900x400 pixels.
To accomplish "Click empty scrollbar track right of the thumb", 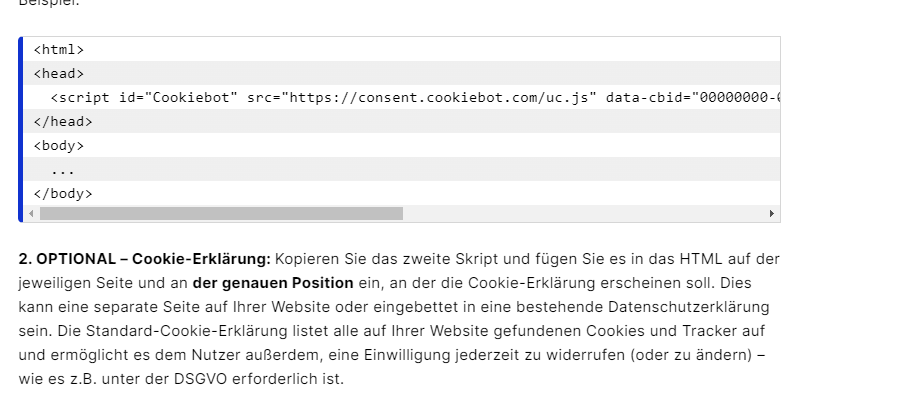I will (x=580, y=214).
